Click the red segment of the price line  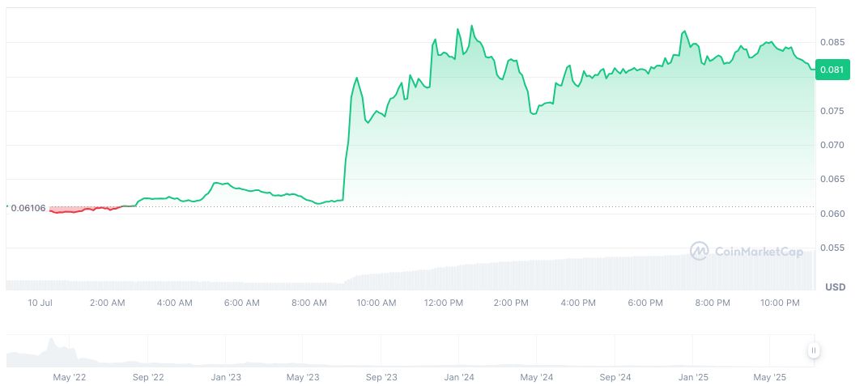[81, 210]
